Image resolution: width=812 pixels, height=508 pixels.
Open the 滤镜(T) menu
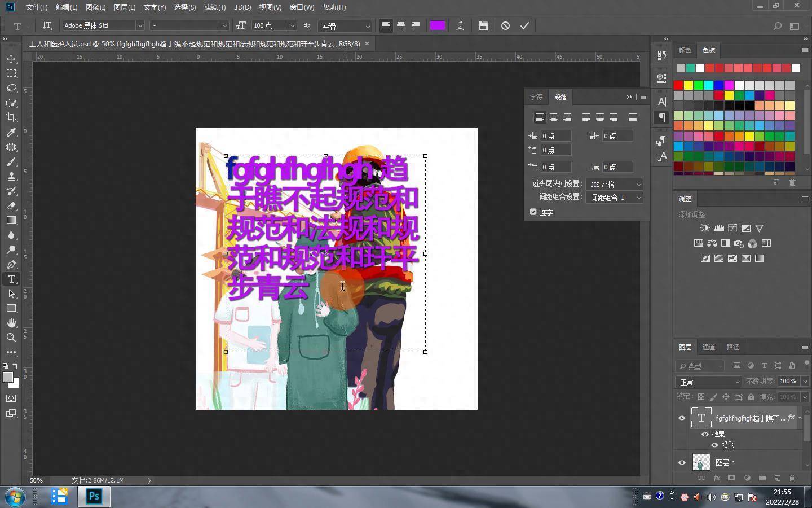point(214,7)
